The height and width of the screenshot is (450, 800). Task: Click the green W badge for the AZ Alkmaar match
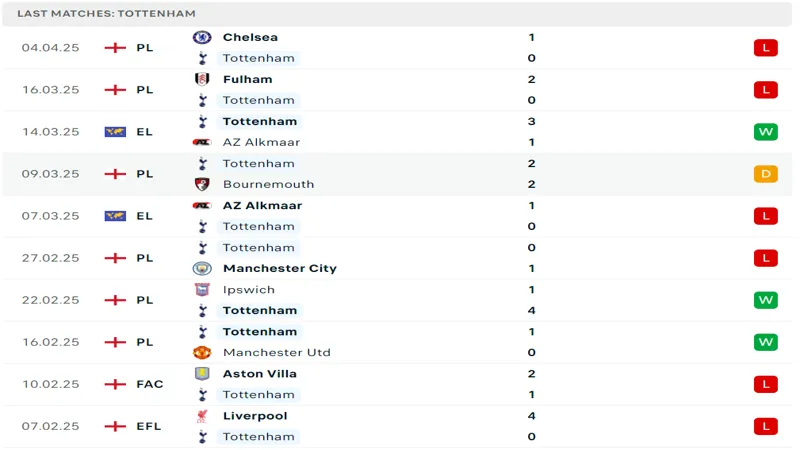click(x=765, y=132)
